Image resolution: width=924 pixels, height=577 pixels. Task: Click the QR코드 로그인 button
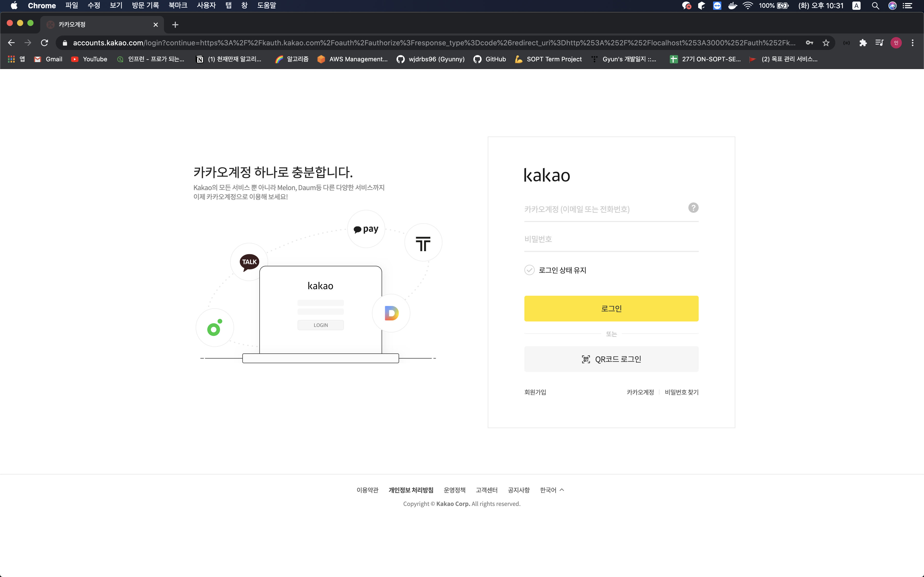tap(611, 359)
